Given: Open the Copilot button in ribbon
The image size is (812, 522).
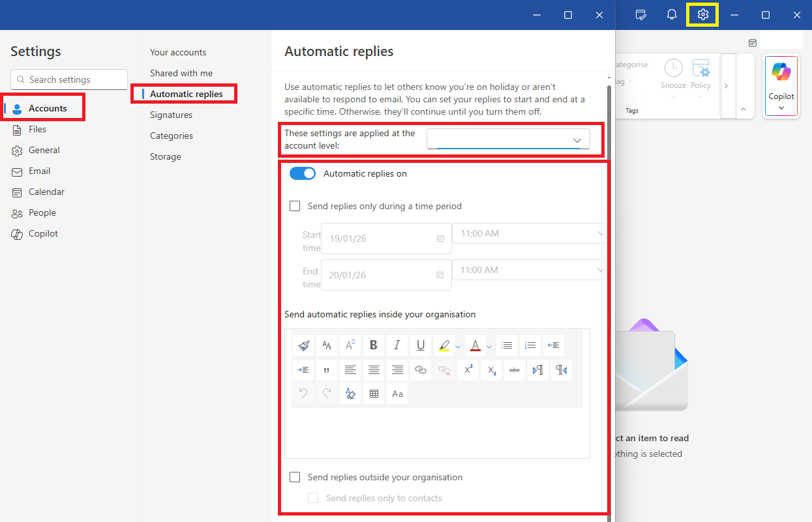Looking at the screenshot, I should point(781,86).
